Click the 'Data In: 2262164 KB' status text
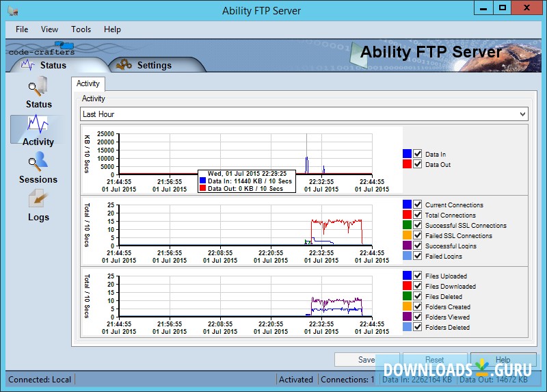 (417, 380)
